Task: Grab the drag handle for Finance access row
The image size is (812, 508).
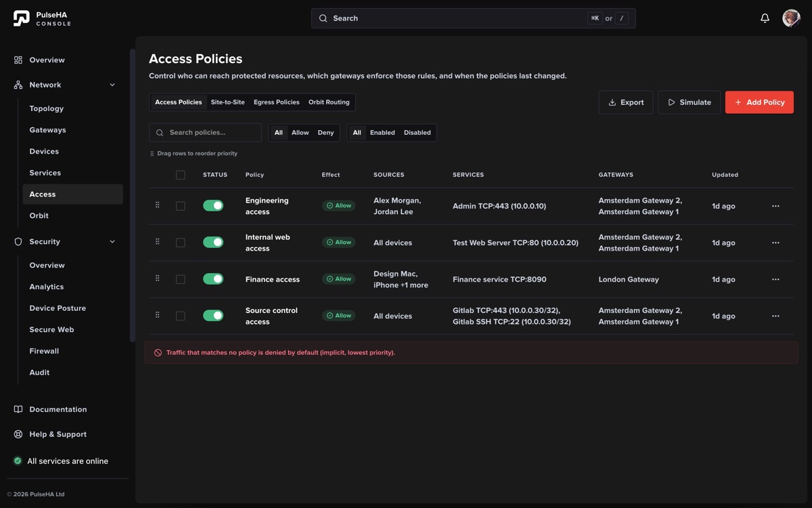Action: point(158,278)
